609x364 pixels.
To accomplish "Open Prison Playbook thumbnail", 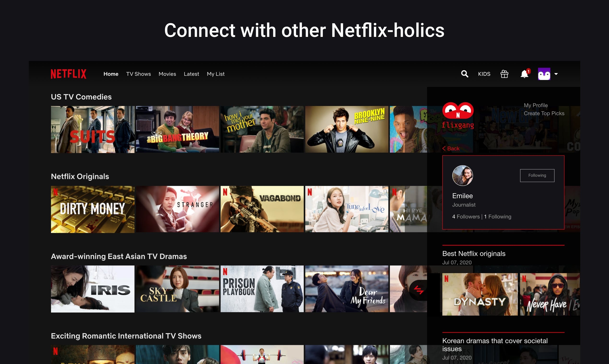I will (262, 289).
